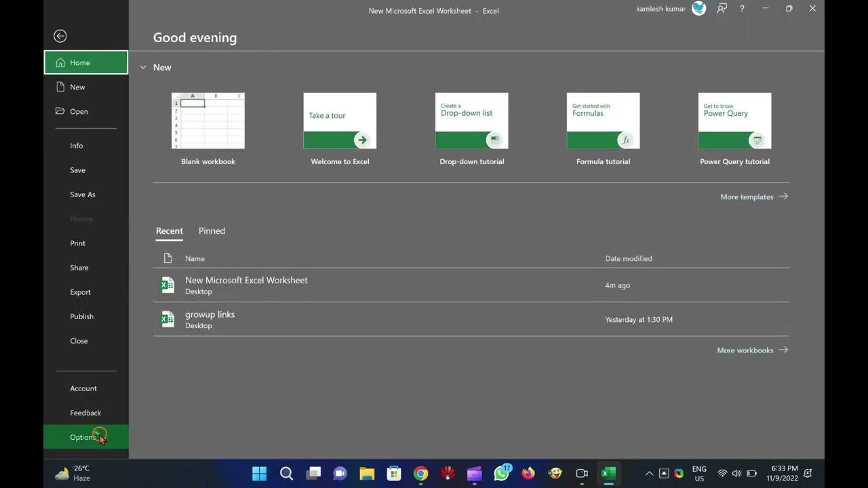The height and width of the screenshot is (488, 868).
Task: Open language switcher ENG US
Action: (x=699, y=473)
